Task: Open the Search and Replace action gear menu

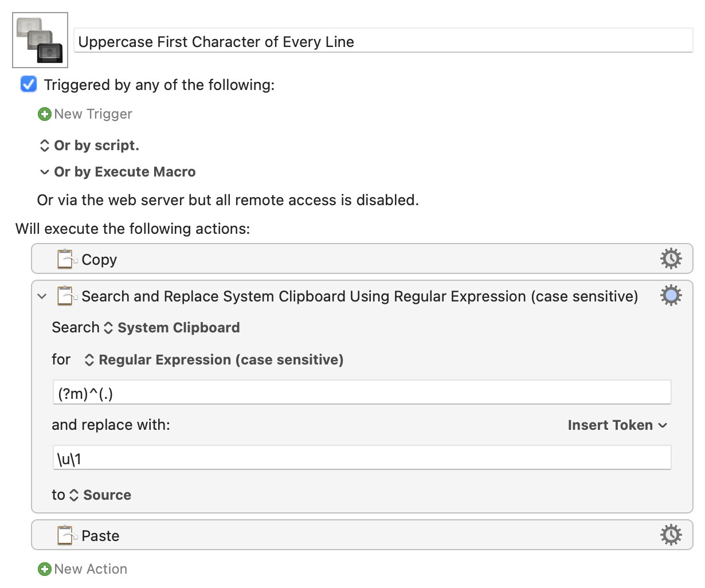Action: [x=671, y=296]
